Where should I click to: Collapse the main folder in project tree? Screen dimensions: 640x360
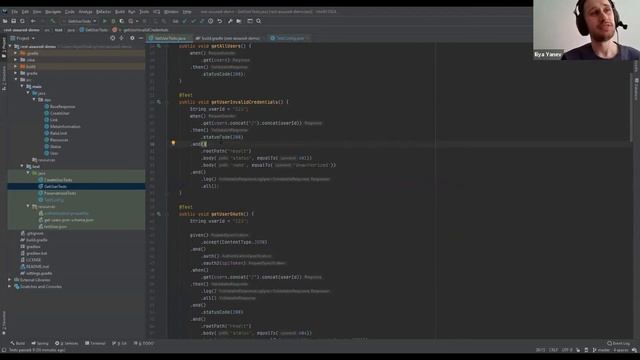[22, 87]
